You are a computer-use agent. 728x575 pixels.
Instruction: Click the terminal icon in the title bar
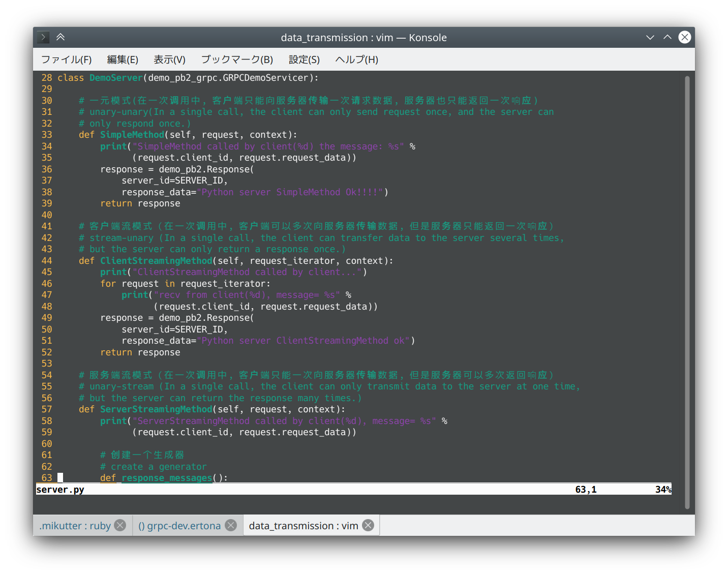pyautogui.click(x=43, y=37)
